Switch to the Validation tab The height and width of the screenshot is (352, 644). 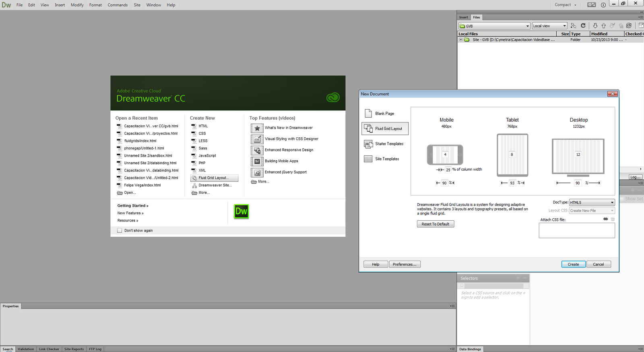26,349
